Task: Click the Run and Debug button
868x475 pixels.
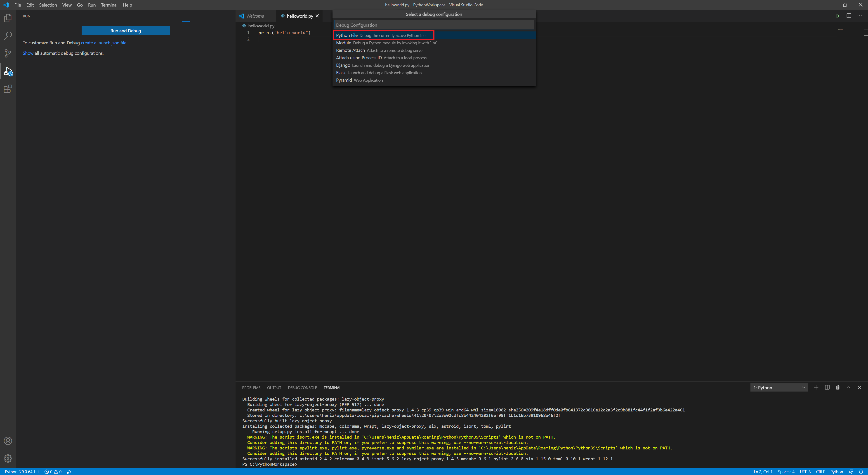Action: pos(125,31)
